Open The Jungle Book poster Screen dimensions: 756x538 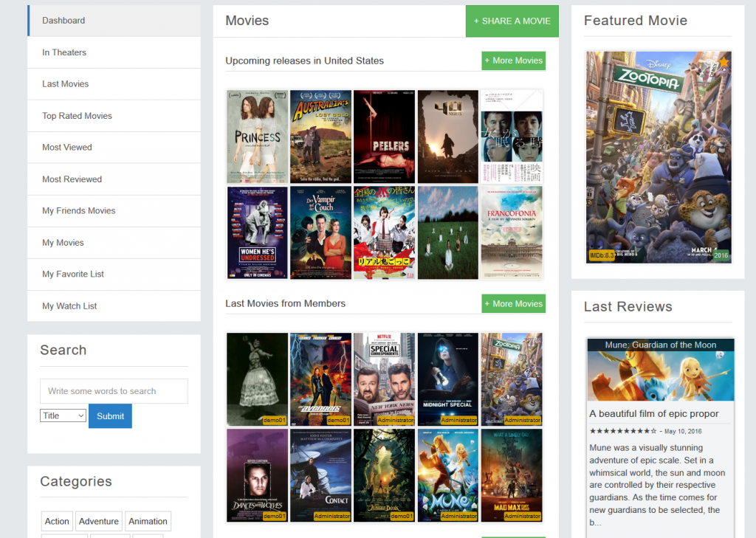tap(384, 475)
